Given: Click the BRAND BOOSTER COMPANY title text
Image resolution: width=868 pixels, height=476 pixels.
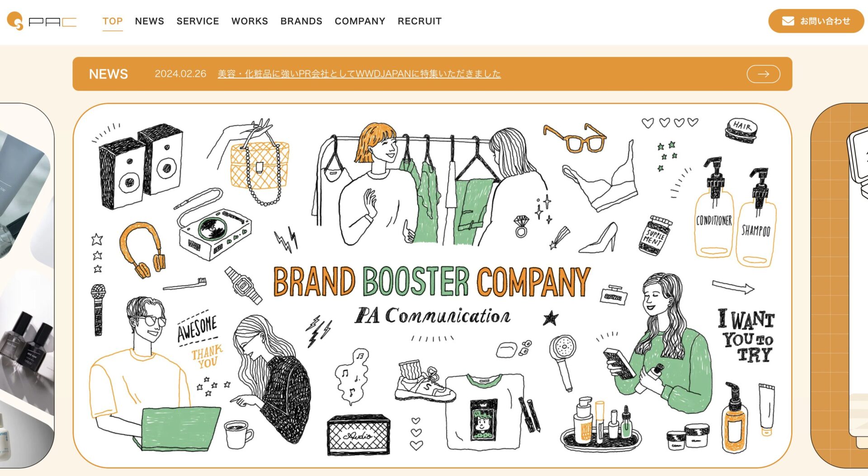Looking at the screenshot, I should click(432, 281).
